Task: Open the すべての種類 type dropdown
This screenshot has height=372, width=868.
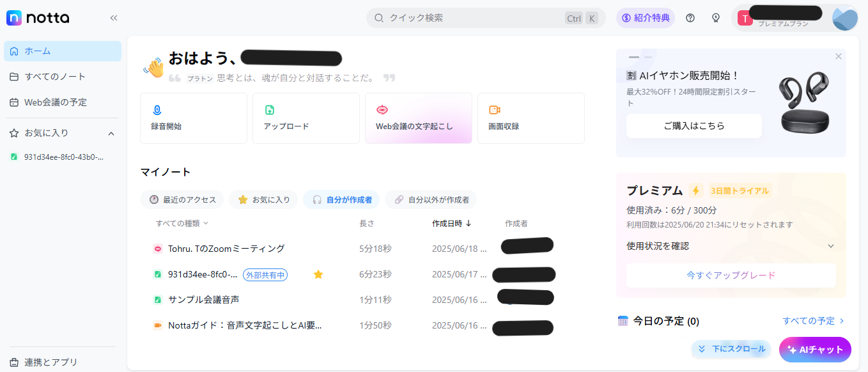Action: tap(182, 223)
